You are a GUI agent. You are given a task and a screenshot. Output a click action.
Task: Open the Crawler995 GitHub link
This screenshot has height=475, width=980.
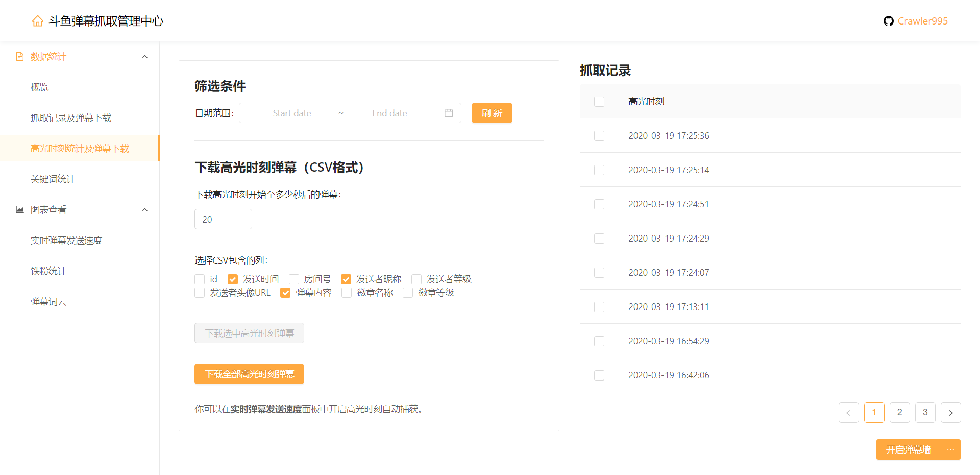(923, 21)
